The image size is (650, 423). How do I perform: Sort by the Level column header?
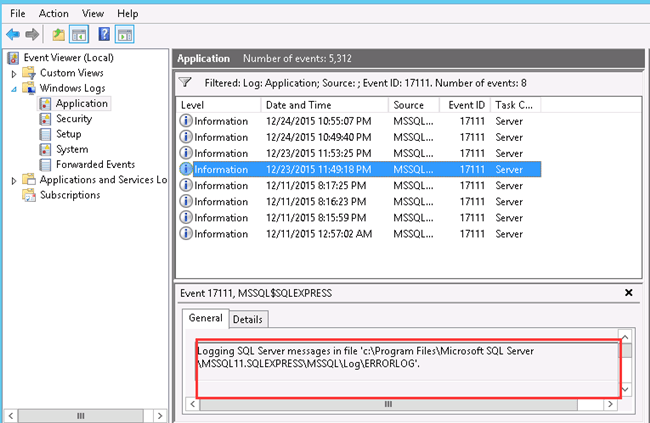click(218, 105)
